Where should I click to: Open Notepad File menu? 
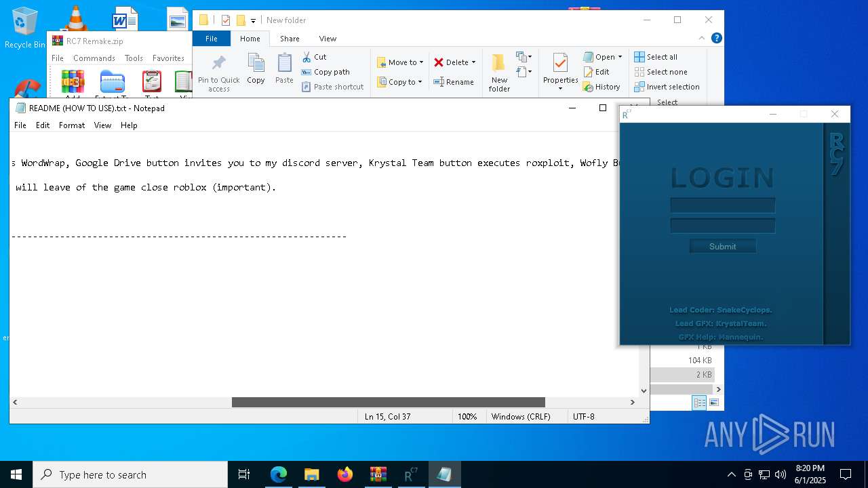[x=20, y=125]
